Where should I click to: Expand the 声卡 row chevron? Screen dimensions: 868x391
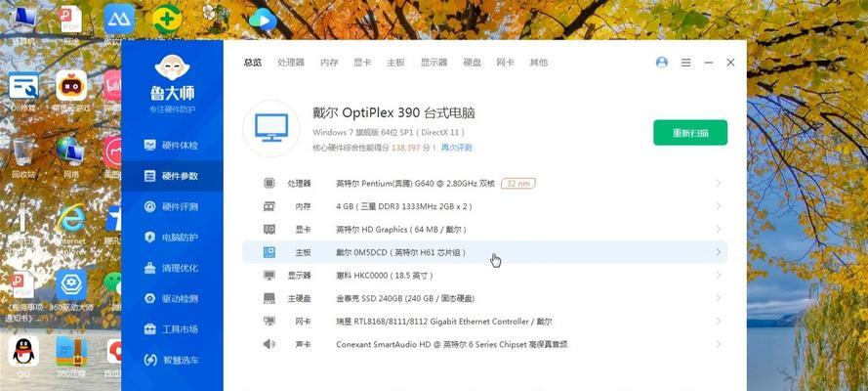[x=718, y=344]
